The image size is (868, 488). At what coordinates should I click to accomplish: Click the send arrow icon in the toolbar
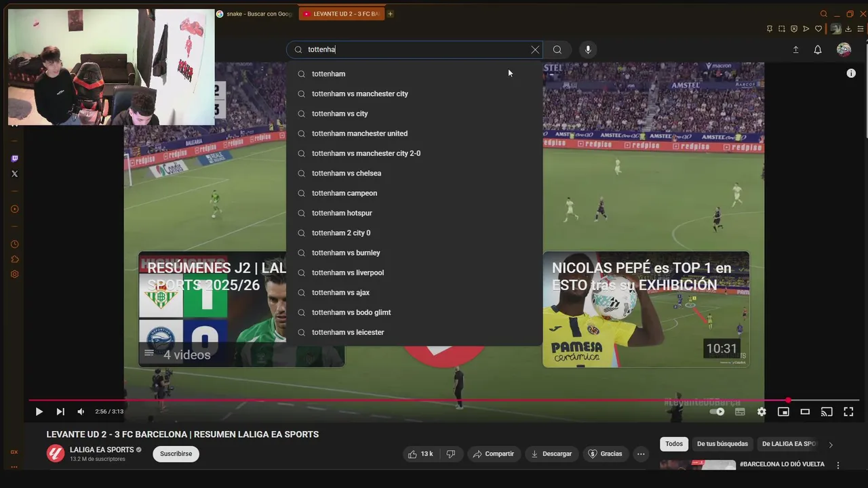pyautogui.click(x=806, y=28)
